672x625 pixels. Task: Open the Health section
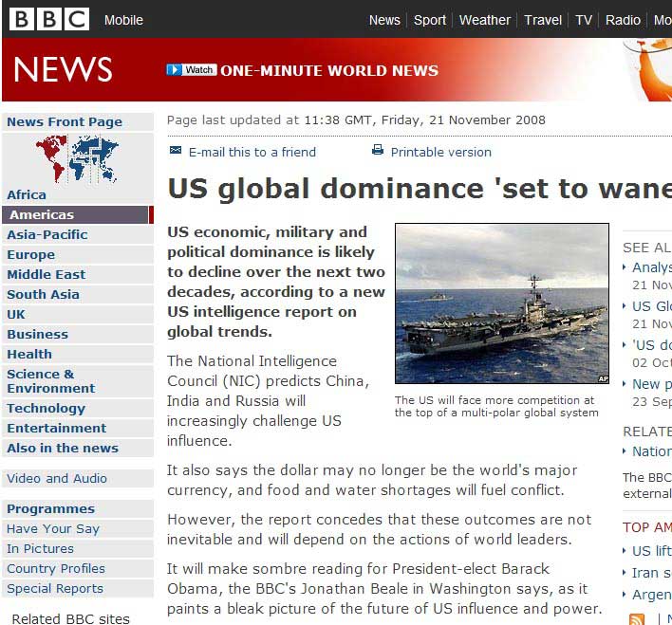[78, 355]
